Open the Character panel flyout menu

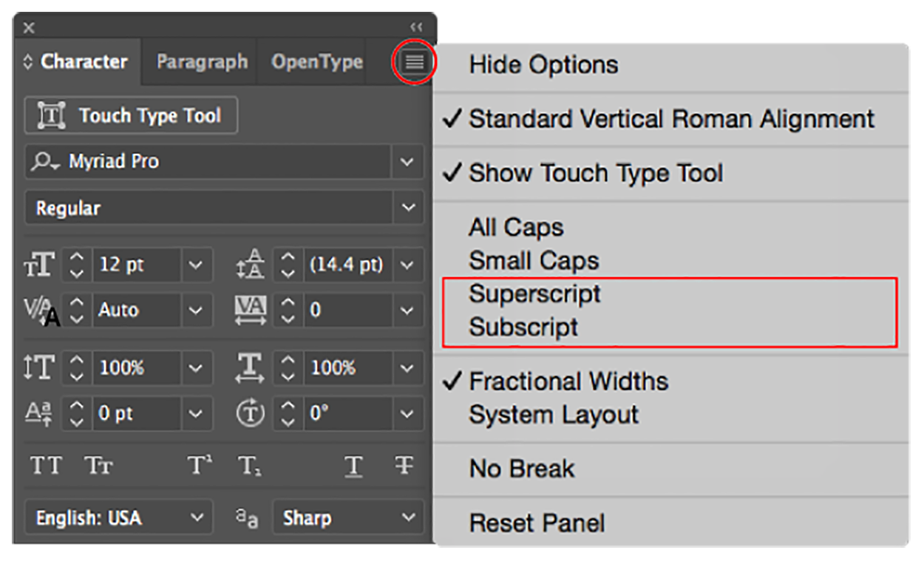click(412, 62)
